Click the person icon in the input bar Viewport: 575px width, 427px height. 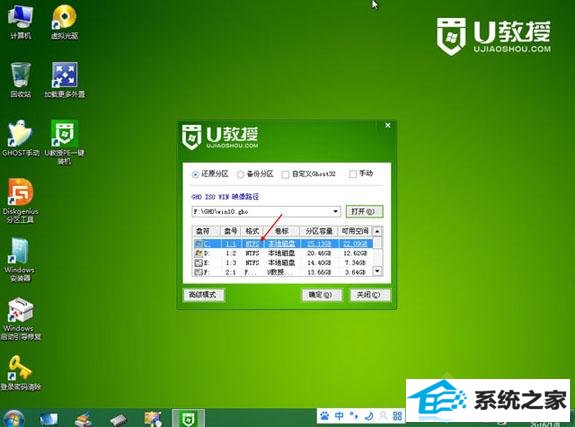pos(383,416)
